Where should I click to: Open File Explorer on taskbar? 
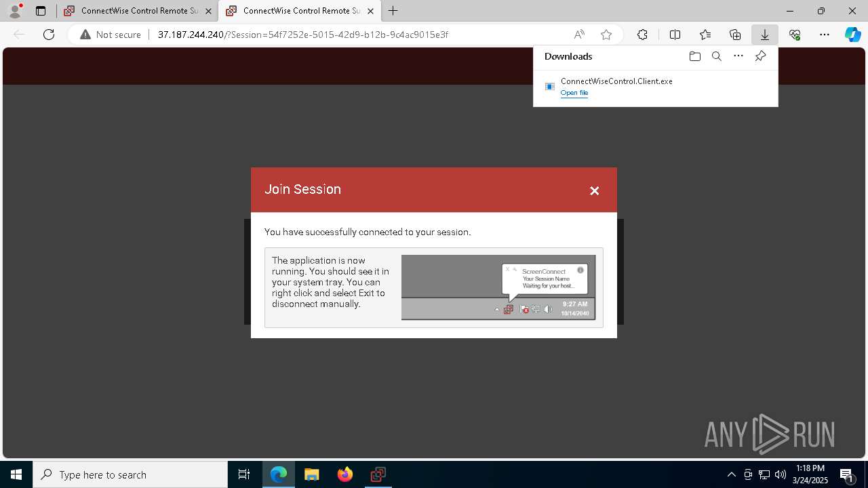(x=312, y=474)
